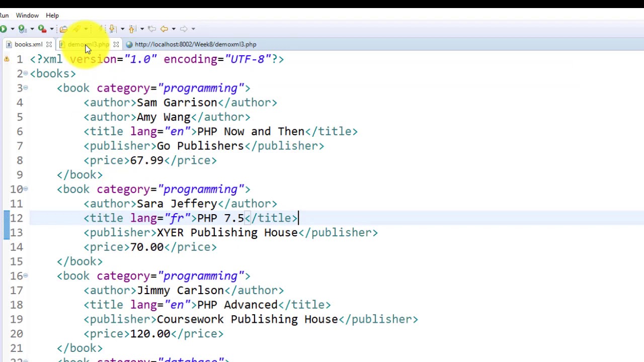Click version value "1.0" on line 1
This screenshot has width=644, height=362.
coord(140,59)
